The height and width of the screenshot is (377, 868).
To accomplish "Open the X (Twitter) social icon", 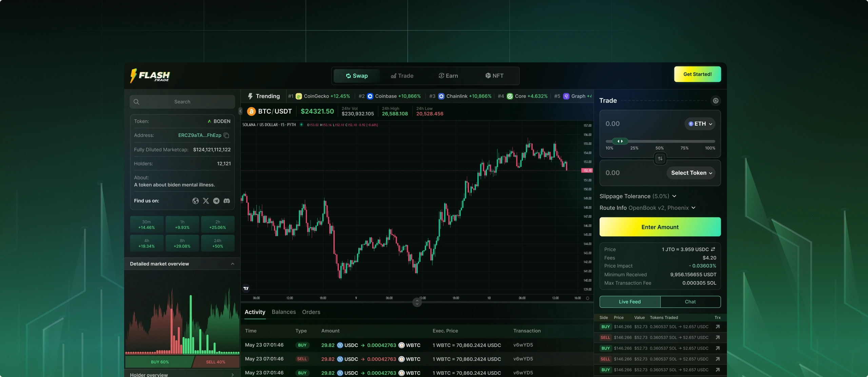I will coord(206,201).
